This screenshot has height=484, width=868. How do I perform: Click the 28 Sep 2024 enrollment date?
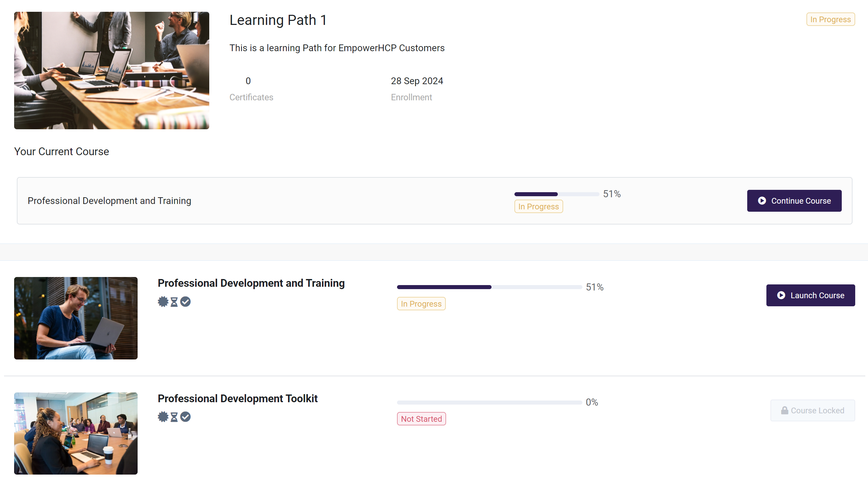tap(417, 81)
